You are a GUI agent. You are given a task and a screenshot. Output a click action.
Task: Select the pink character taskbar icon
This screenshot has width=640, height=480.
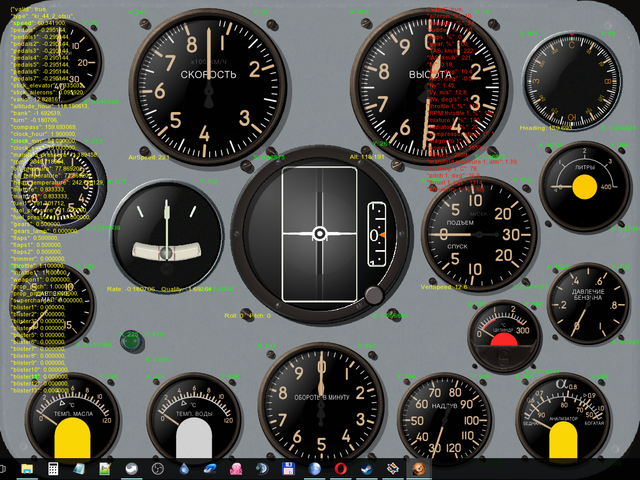(236, 468)
